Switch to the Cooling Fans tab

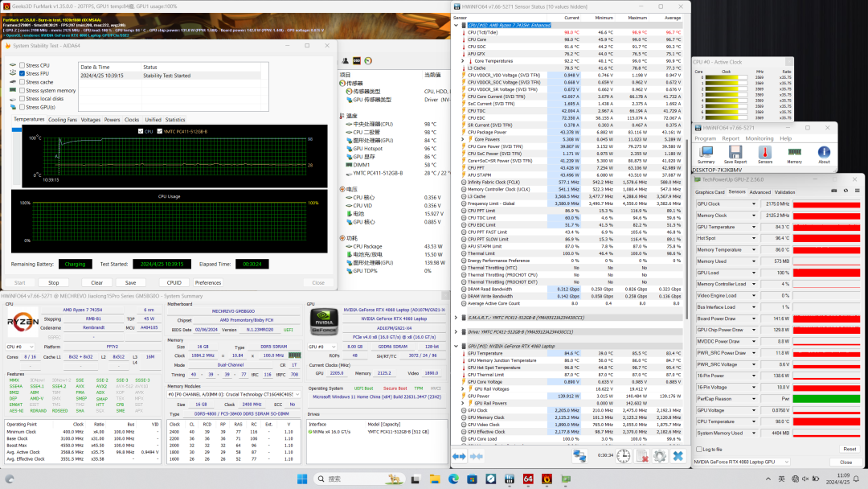coord(63,120)
